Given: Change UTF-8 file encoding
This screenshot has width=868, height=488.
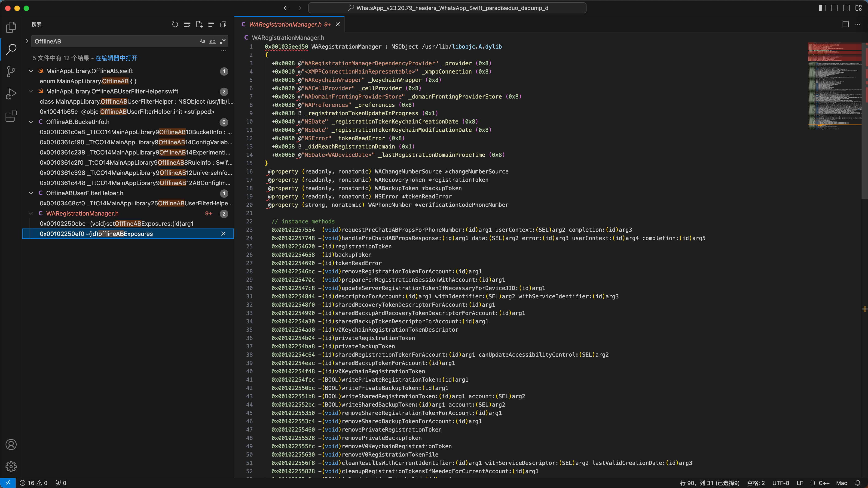Looking at the screenshot, I should (x=780, y=483).
